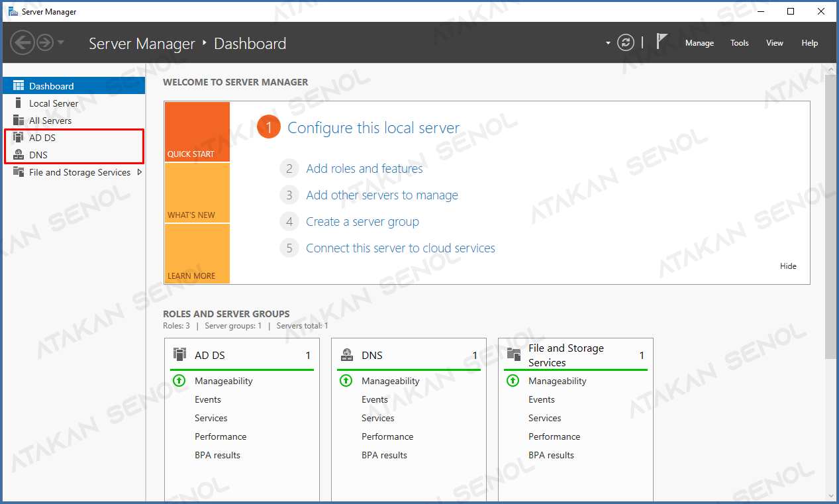Open the notifications flag
This screenshot has height=504, width=839.
click(662, 41)
